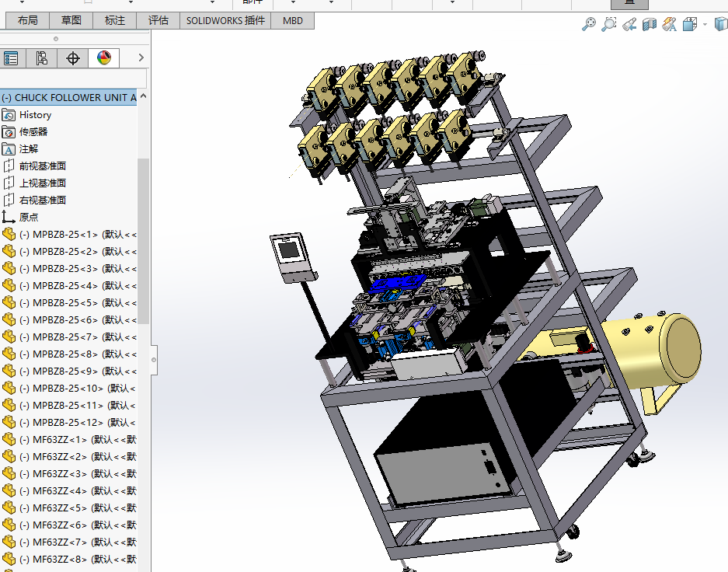Select part MF63ZZ<5> in tree
The image size is (728, 572).
(68, 508)
